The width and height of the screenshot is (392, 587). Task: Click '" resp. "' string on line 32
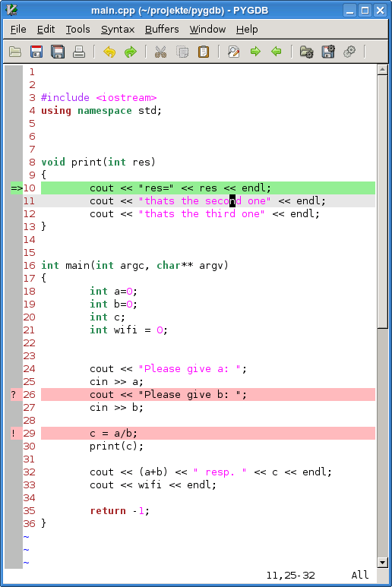point(220,472)
